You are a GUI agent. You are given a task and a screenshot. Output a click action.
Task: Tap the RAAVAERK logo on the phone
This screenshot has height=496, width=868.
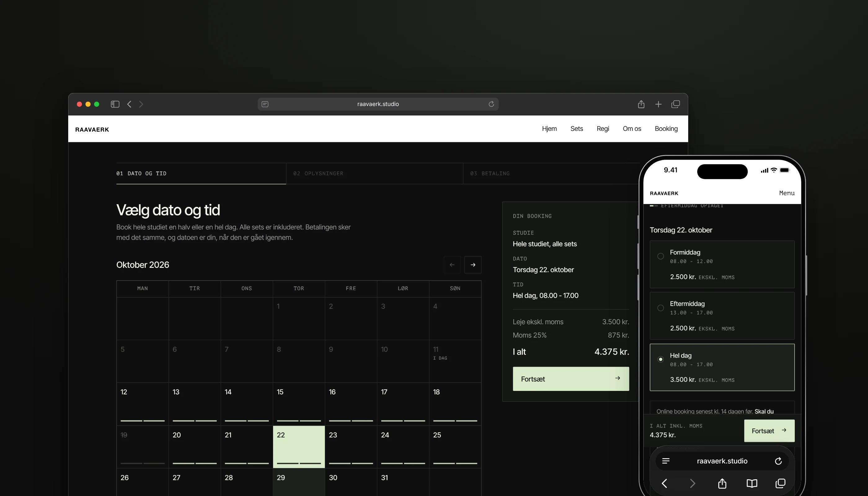(664, 193)
